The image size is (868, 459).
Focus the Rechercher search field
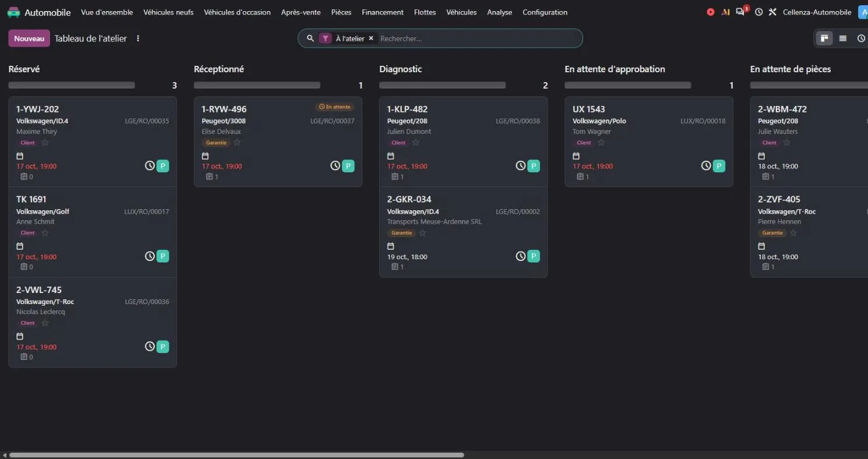(478, 38)
